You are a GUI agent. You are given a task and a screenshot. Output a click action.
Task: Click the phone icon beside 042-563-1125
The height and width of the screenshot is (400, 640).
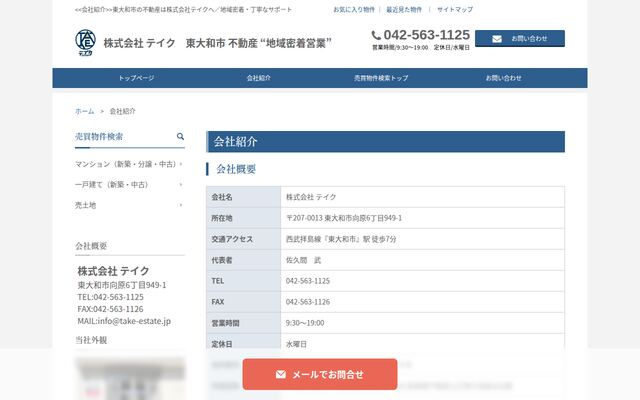376,36
